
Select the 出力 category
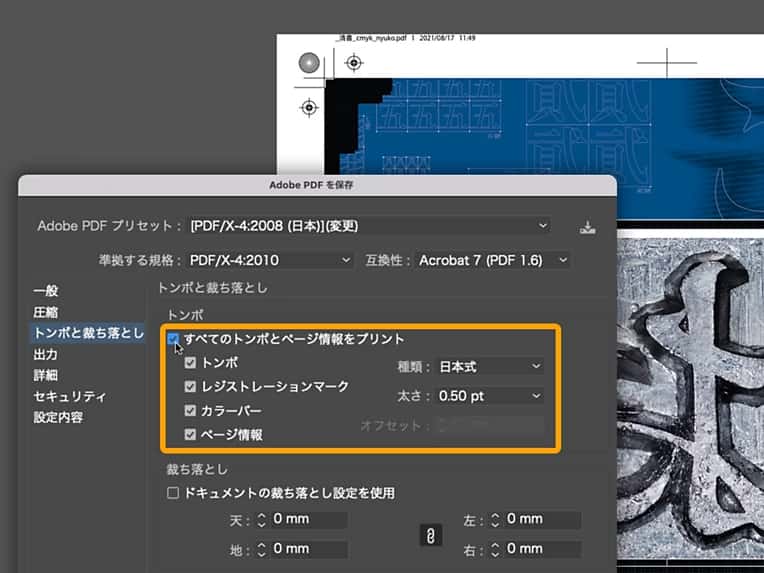coord(46,354)
